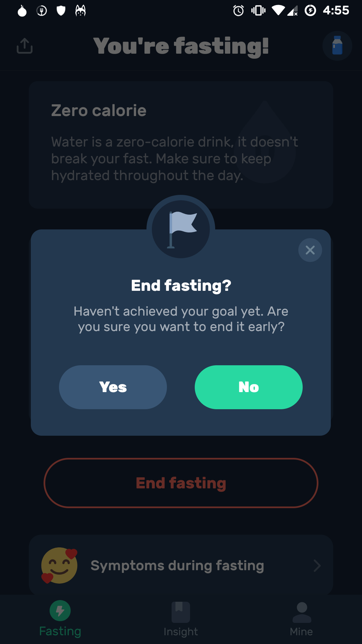Screen dimensions: 362x644
Task: Open the Insight tab
Action: tap(181, 631)
